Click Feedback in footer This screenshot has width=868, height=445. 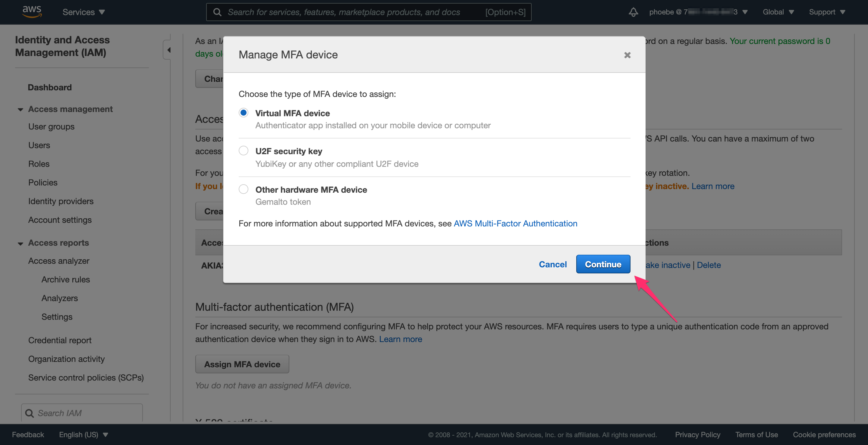pyautogui.click(x=28, y=434)
